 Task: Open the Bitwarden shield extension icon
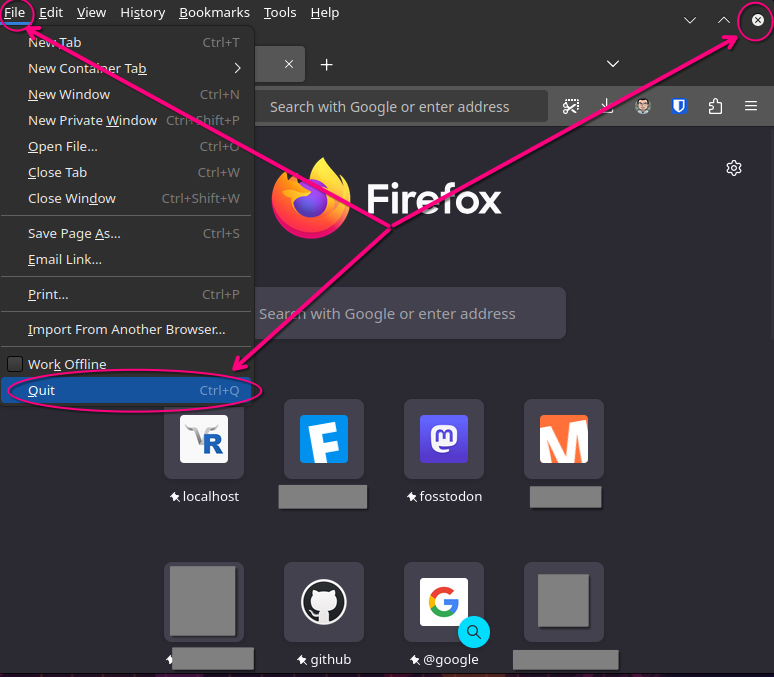pyautogui.click(x=679, y=106)
